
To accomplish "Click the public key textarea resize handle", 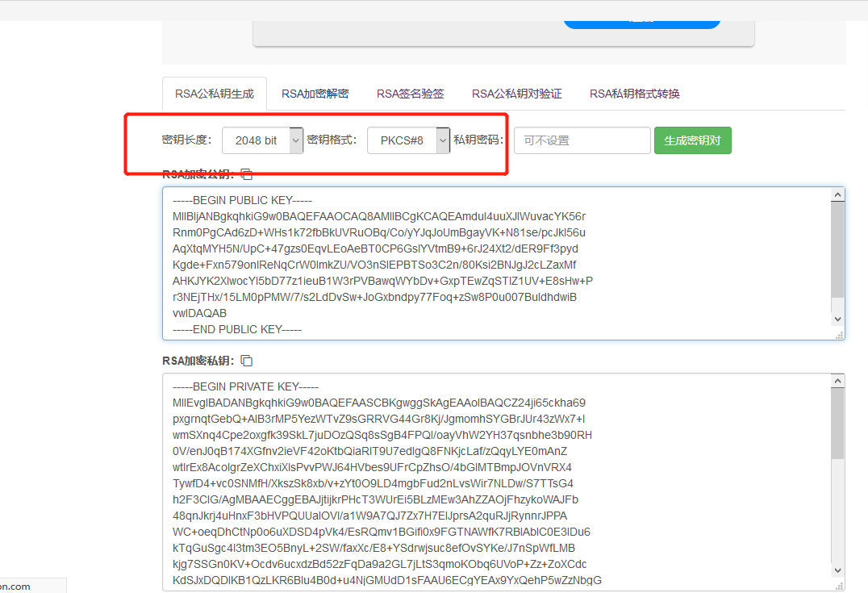I will pyautogui.click(x=839, y=334).
